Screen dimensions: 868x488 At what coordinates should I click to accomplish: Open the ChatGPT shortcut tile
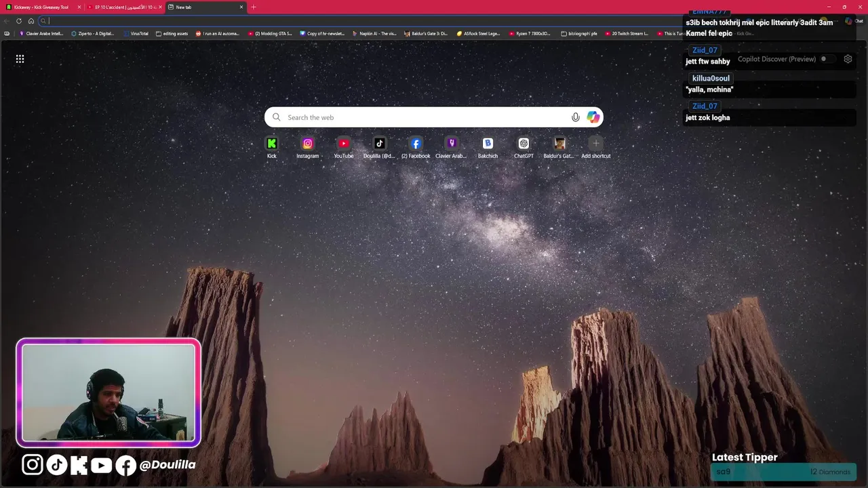coord(524,147)
